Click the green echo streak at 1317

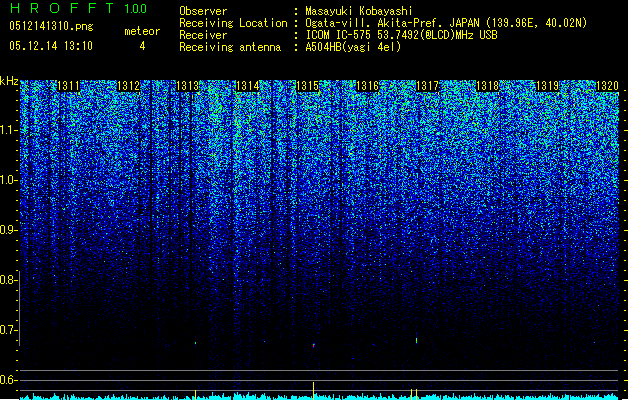click(x=416, y=340)
